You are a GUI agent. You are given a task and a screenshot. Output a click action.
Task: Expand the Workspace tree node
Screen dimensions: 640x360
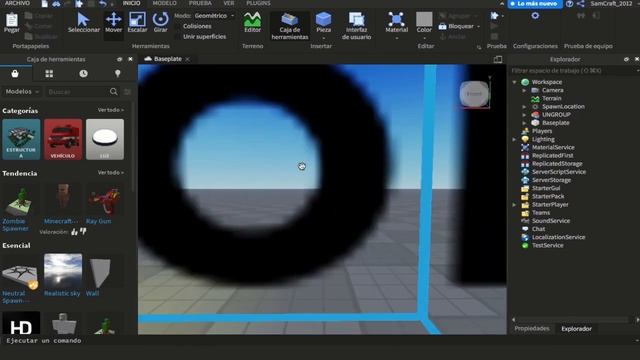514,82
